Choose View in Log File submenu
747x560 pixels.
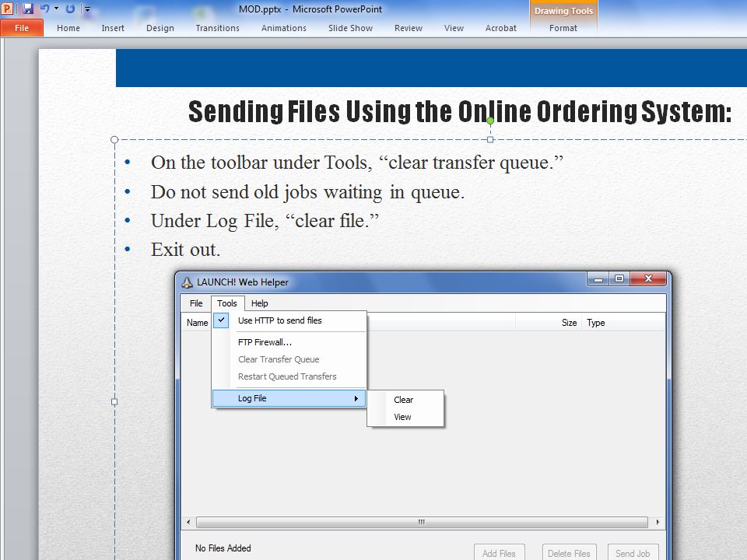pyautogui.click(x=405, y=417)
